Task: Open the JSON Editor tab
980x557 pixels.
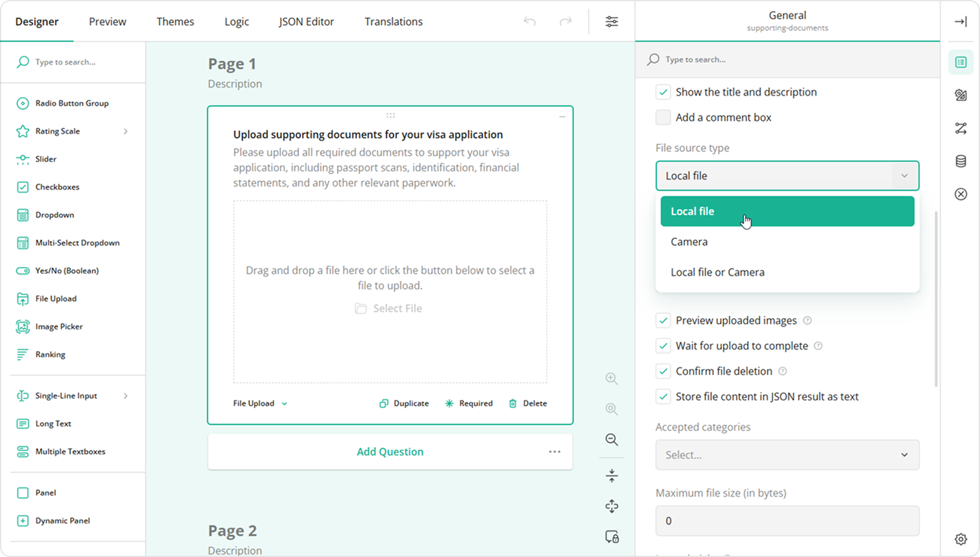Action: 306,21
